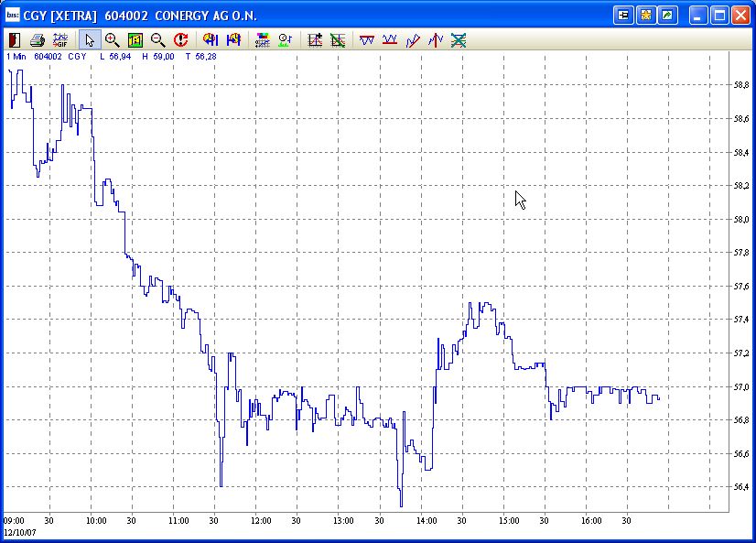Click the middle title bar panel button
The width and height of the screenshot is (756, 543).
pos(643,15)
